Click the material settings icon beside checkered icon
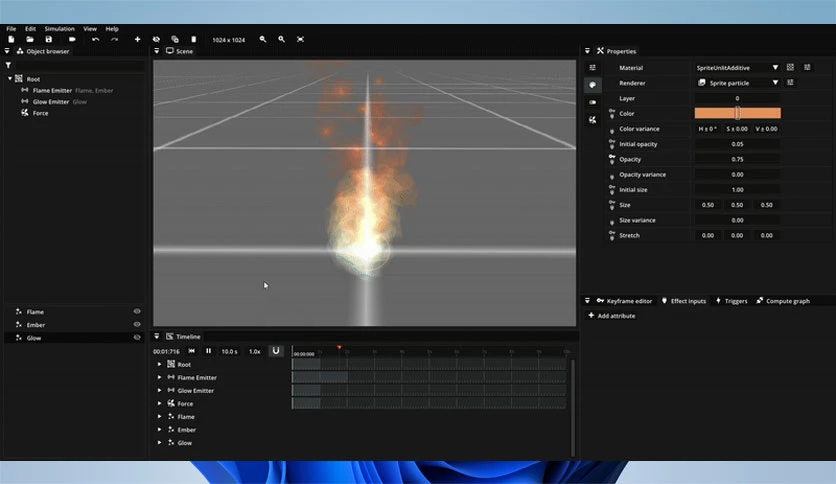This screenshot has height=484, width=836. [x=807, y=68]
